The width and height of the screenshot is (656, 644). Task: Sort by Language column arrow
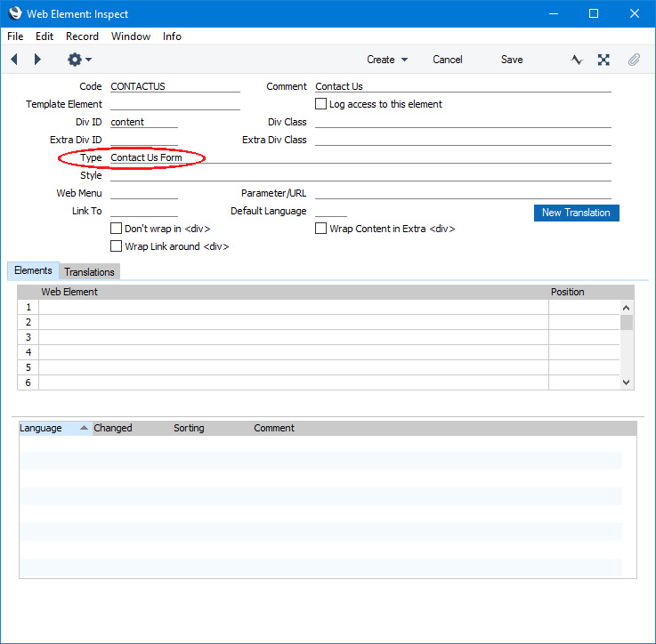pos(84,427)
